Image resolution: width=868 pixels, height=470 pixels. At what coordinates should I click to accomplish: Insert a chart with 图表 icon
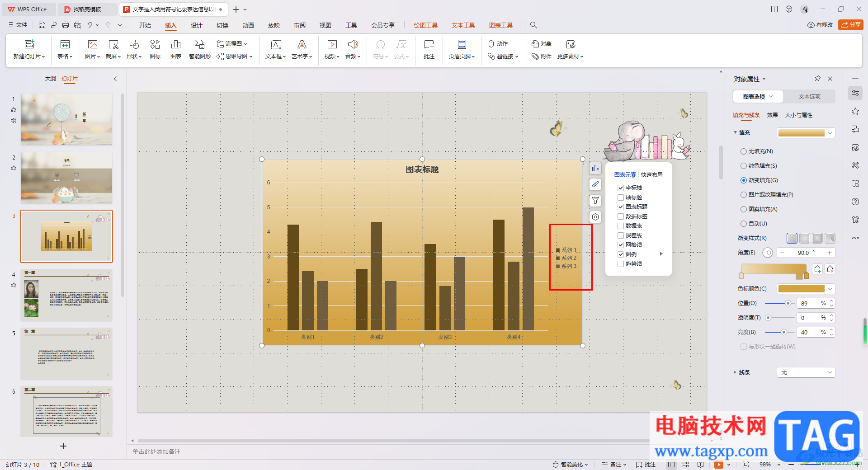(176, 49)
